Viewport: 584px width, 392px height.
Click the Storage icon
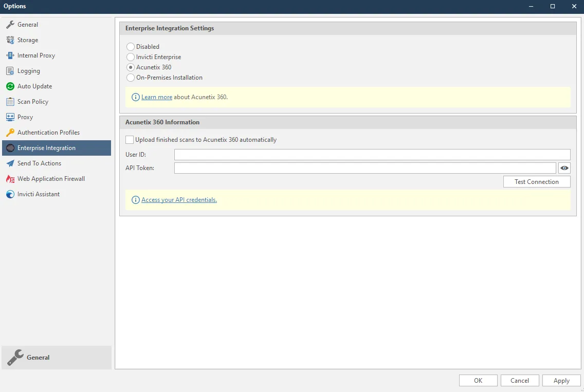(10, 40)
